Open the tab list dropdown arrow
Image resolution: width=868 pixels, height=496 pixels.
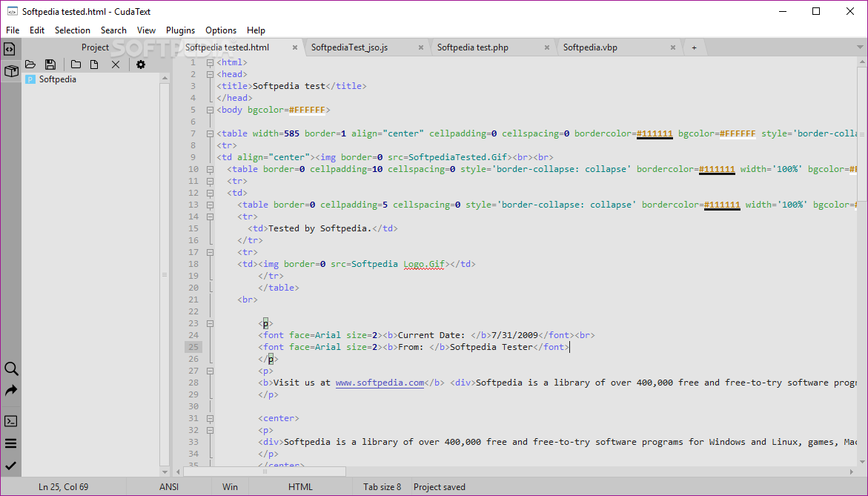point(861,47)
